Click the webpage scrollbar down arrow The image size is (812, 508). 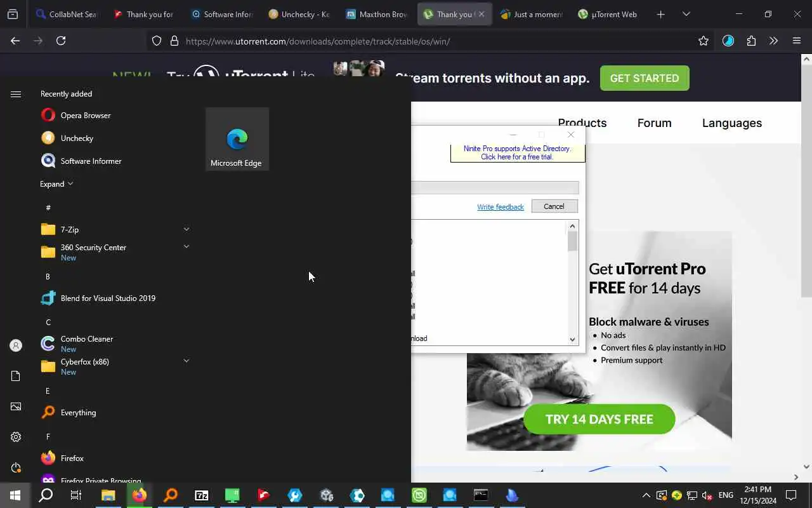[806, 467]
